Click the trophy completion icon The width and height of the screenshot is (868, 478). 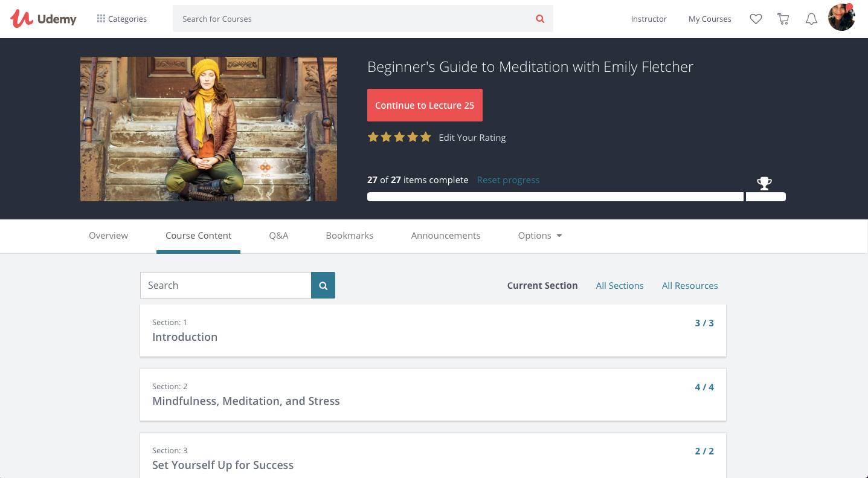(764, 183)
